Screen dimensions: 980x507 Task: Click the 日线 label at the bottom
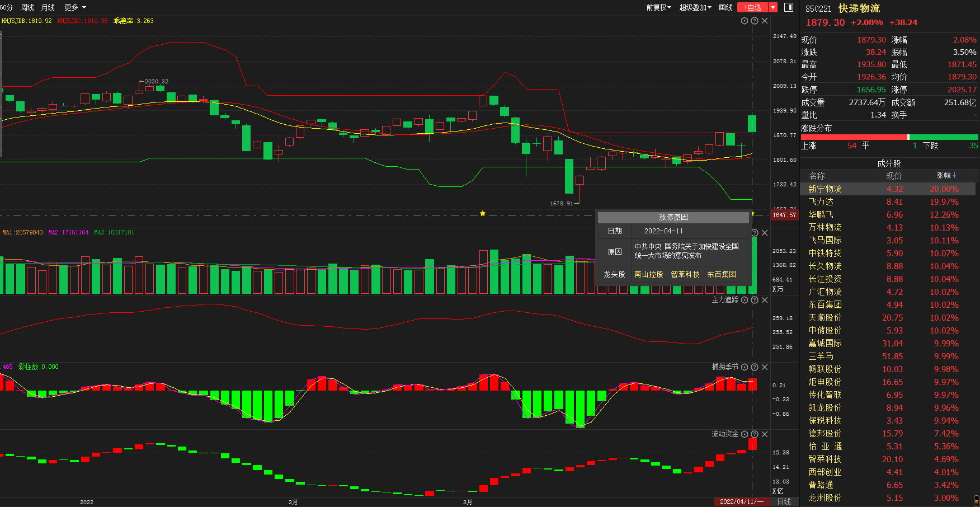(784, 501)
